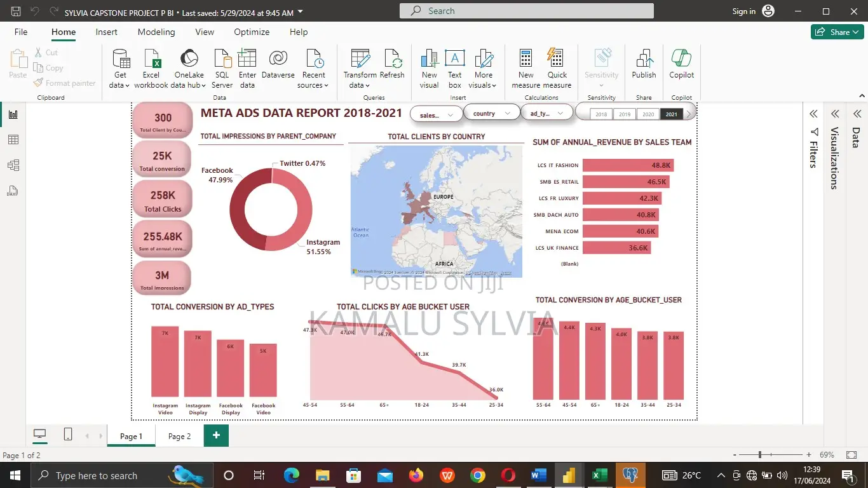This screenshot has width=868, height=488.
Task: Import from an Excel workbook
Action: coord(151,69)
